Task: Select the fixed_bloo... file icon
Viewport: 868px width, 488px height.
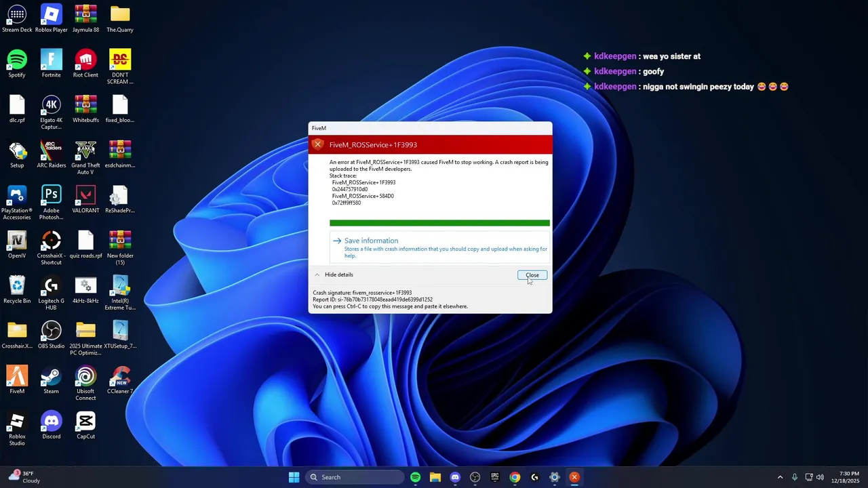Action: click(120, 109)
